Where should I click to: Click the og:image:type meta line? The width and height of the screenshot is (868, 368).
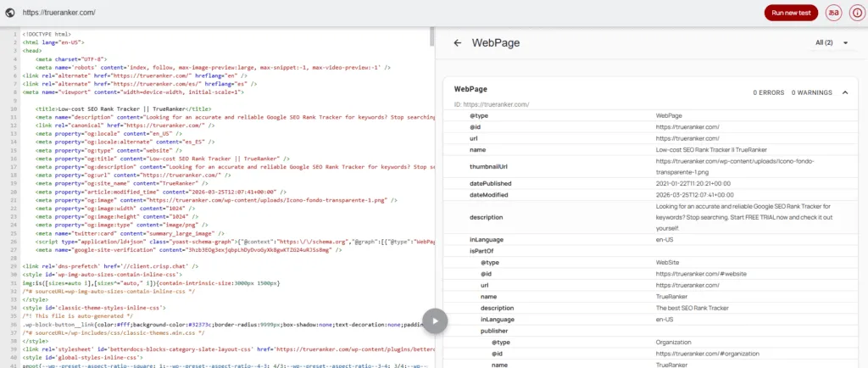pyautogui.click(x=122, y=226)
